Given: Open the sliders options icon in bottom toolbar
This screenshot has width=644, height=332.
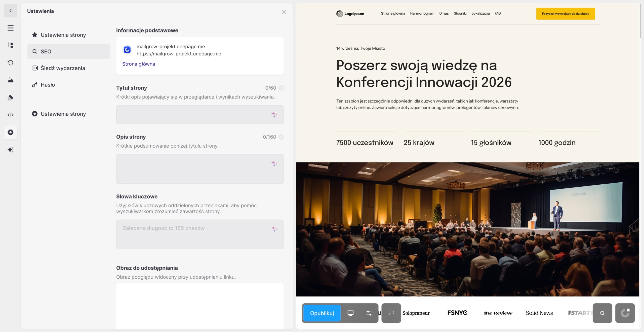Looking at the screenshot, I should 369,313.
